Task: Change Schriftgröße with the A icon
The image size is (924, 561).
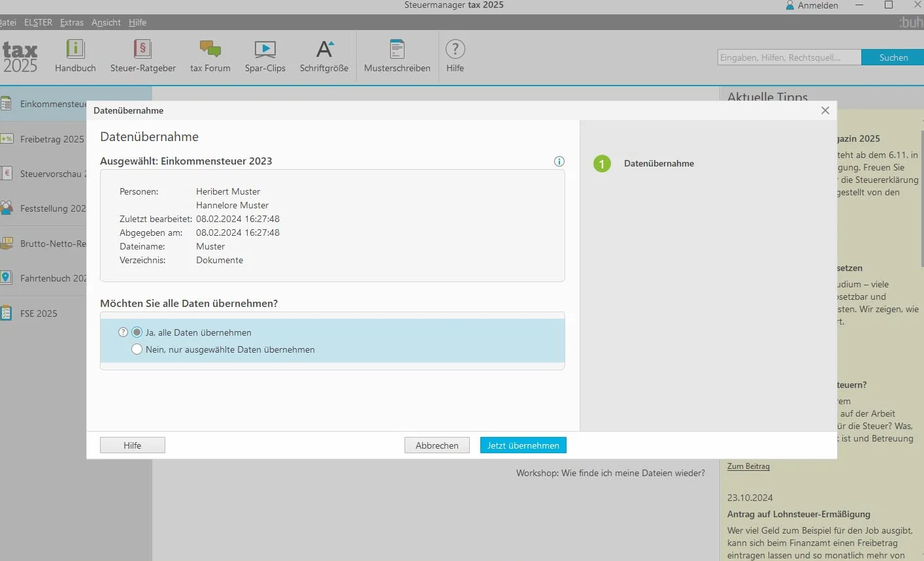Action: pos(324,49)
